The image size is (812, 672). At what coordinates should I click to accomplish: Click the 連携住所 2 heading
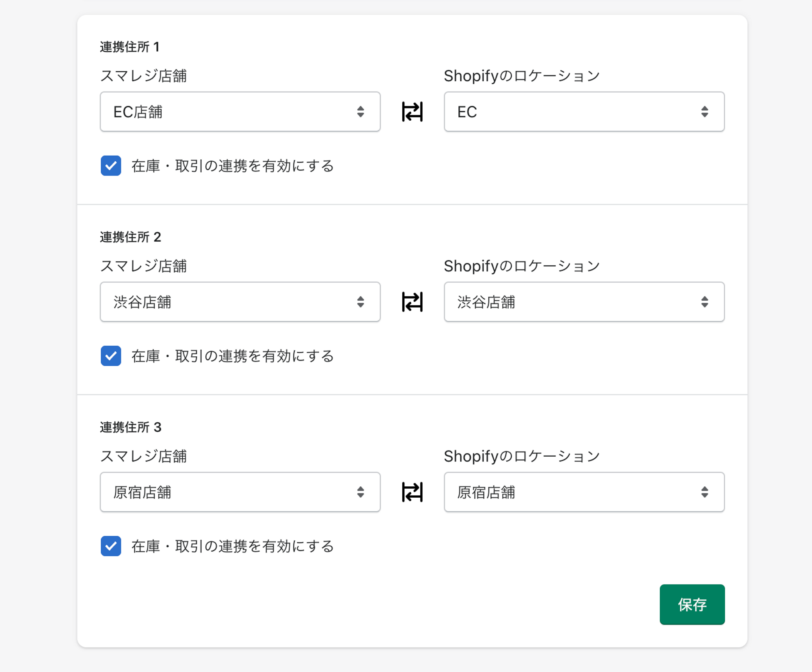(131, 237)
